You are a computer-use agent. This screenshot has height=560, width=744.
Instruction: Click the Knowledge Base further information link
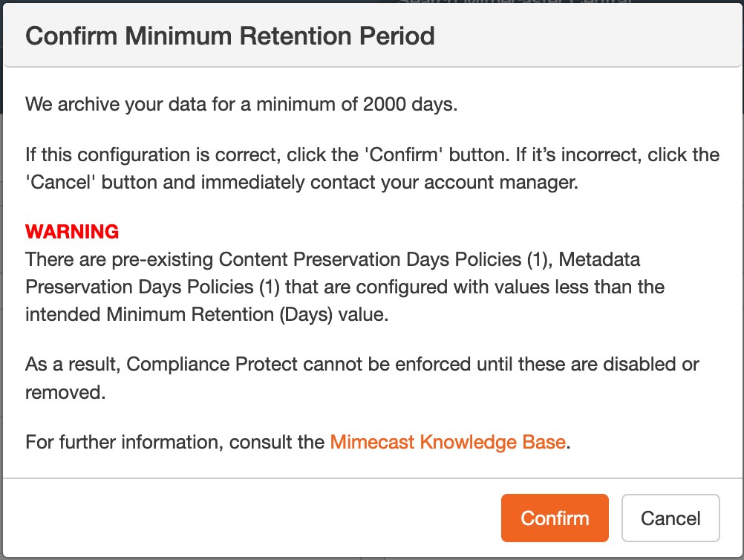[x=447, y=441]
